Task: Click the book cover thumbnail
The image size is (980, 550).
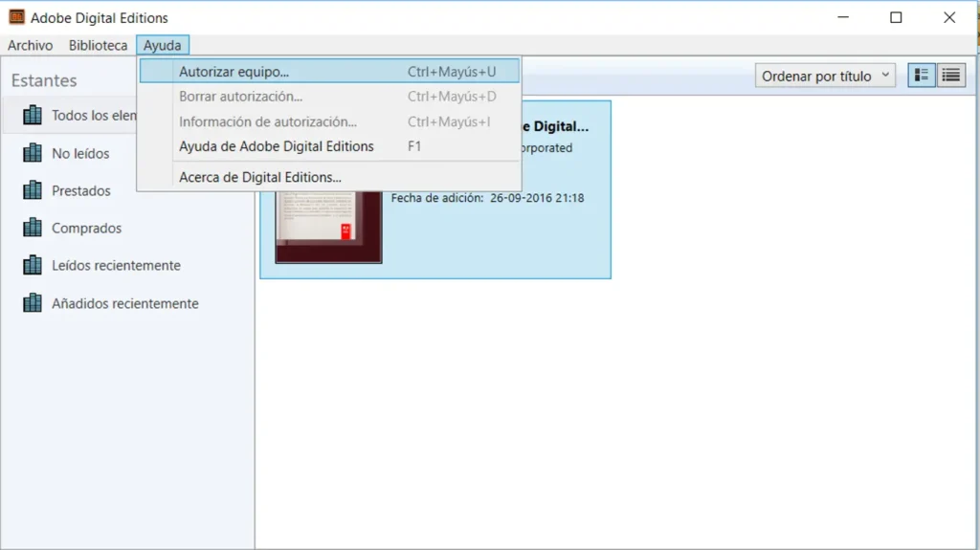Action: 328,228
